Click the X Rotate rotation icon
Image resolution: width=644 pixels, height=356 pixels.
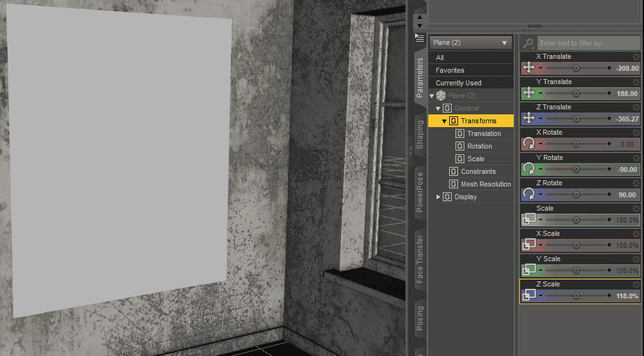pos(529,144)
